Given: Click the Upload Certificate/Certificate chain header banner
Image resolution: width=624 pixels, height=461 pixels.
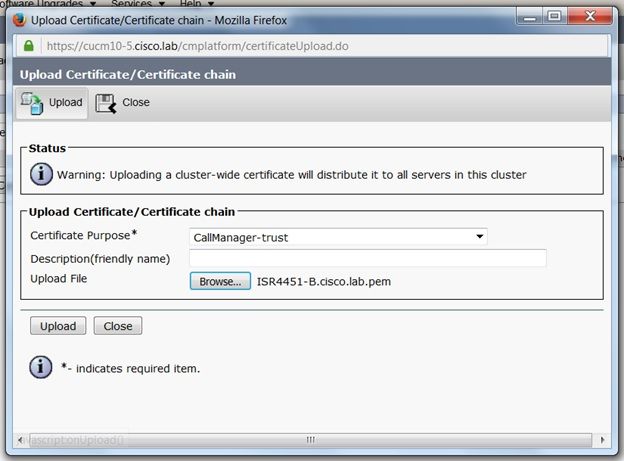Looking at the screenshot, I should pyautogui.click(x=312, y=74).
